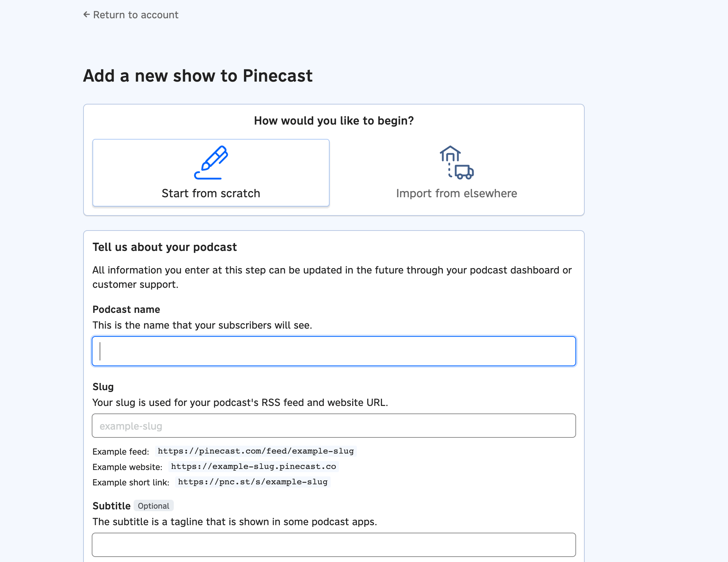Click the example short link URL
This screenshot has height=562, width=728.
253,482
